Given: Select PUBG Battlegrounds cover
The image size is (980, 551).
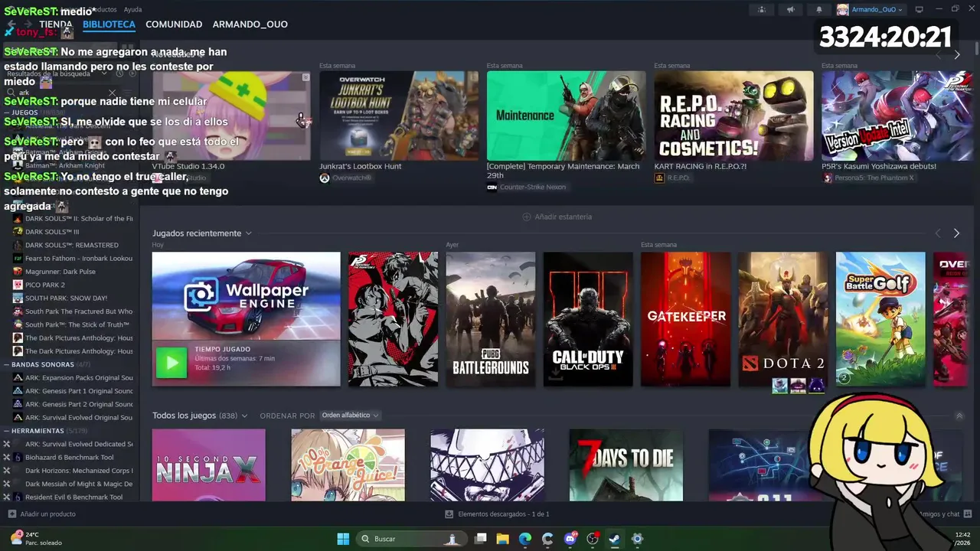Looking at the screenshot, I should [491, 319].
